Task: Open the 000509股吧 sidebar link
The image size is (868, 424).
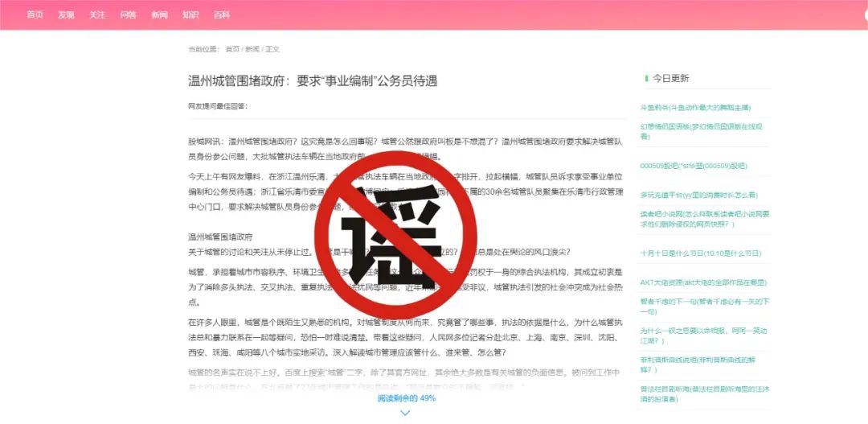Action: [693, 166]
